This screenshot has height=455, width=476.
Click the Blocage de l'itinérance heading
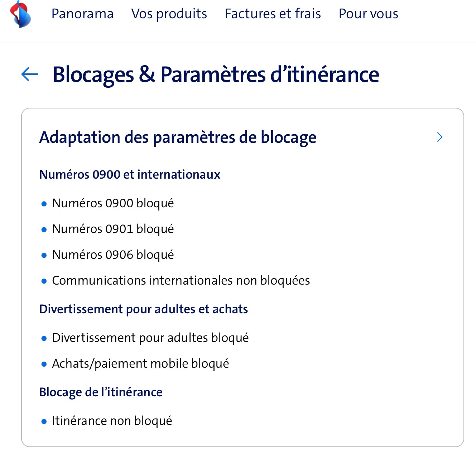point(101,392)
